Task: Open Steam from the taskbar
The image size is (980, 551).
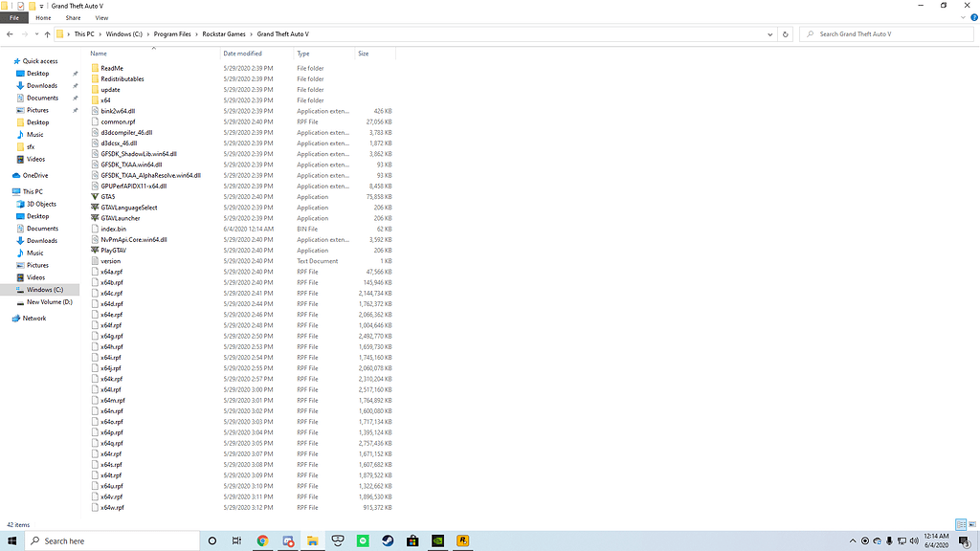Action: [389, 540]
